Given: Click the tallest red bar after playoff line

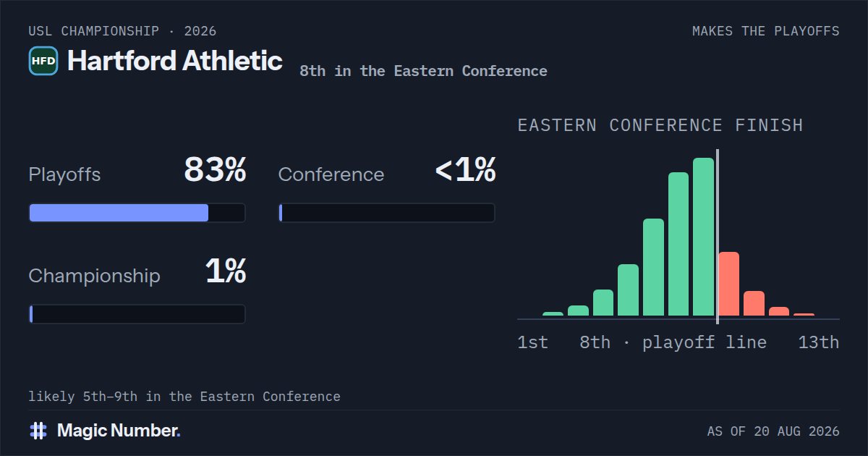Looking at the screenshot, I should tap(728, 284).
